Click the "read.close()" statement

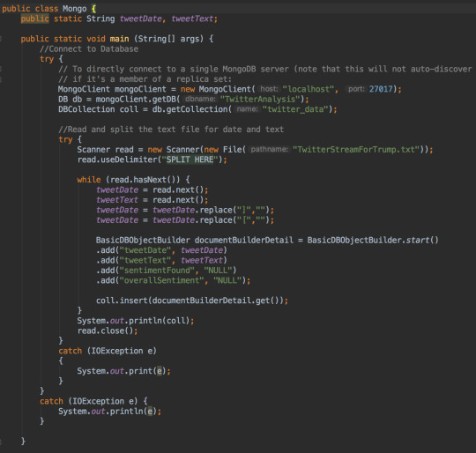pos(108,330)
